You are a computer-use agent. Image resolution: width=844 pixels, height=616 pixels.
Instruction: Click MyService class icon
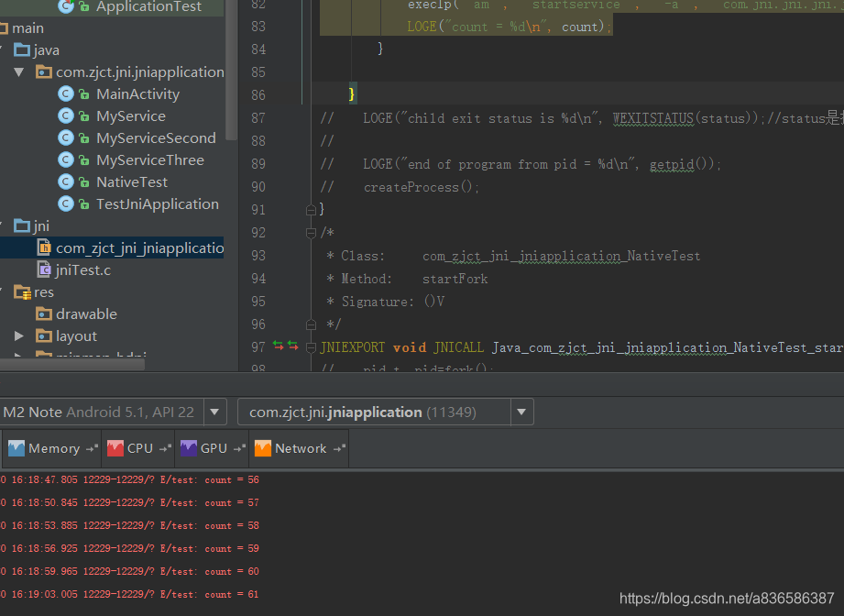[x=66, y=116]
